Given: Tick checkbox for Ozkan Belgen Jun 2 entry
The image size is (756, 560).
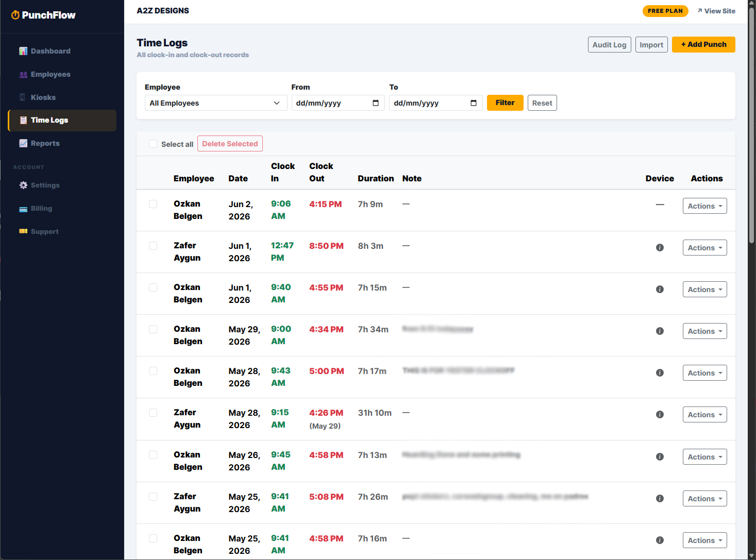Looking at the screenshot, I should click(x=153, y=204).
